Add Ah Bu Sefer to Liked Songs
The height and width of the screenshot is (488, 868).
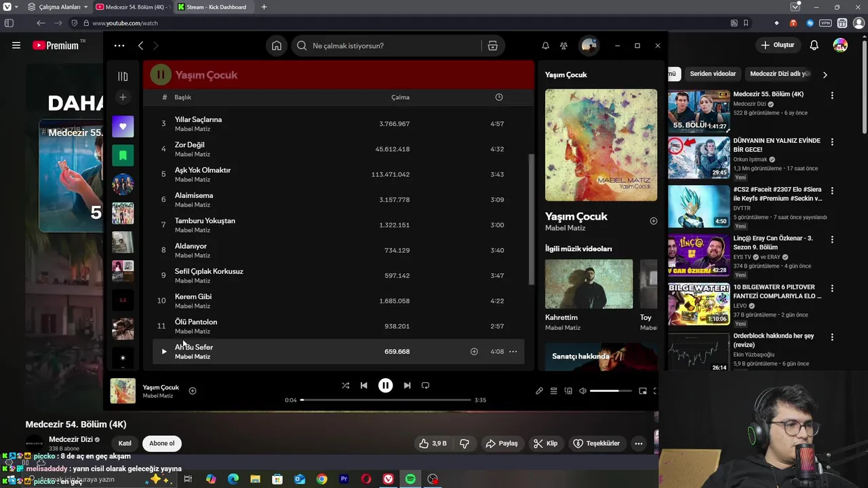[474, 351]
